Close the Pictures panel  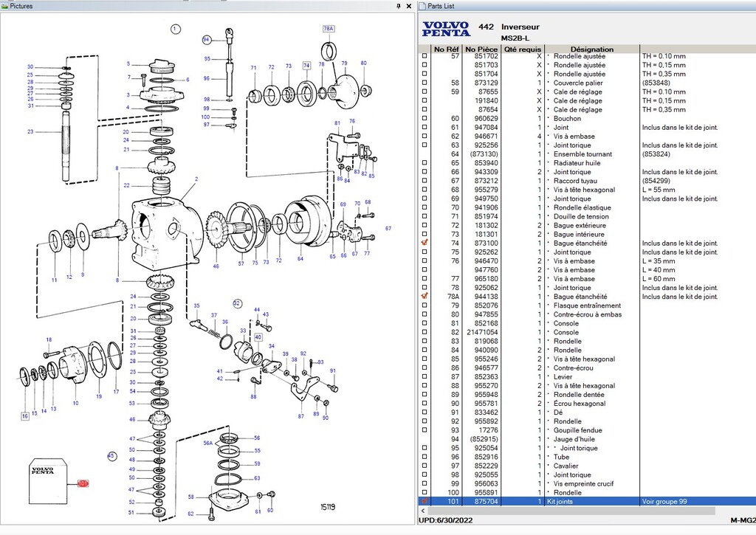[409, 6]
